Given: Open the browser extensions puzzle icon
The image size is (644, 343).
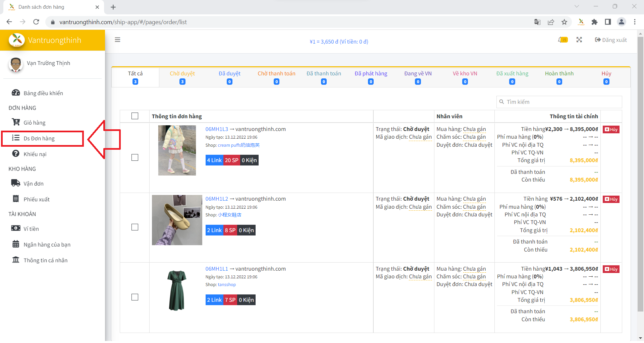Looking at the screenshot, I should coord(594,22).
